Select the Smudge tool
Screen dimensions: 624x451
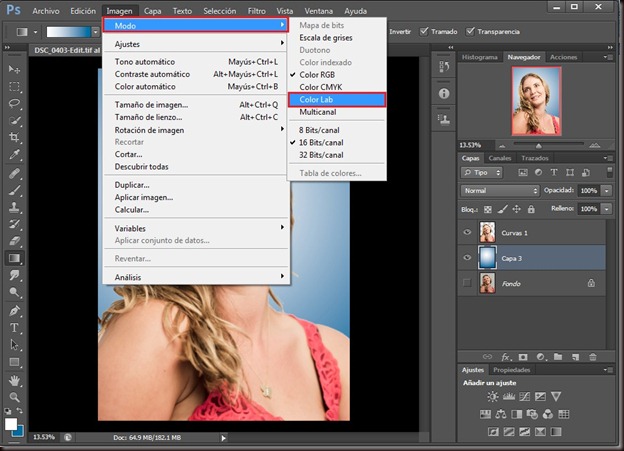point(14,275)
